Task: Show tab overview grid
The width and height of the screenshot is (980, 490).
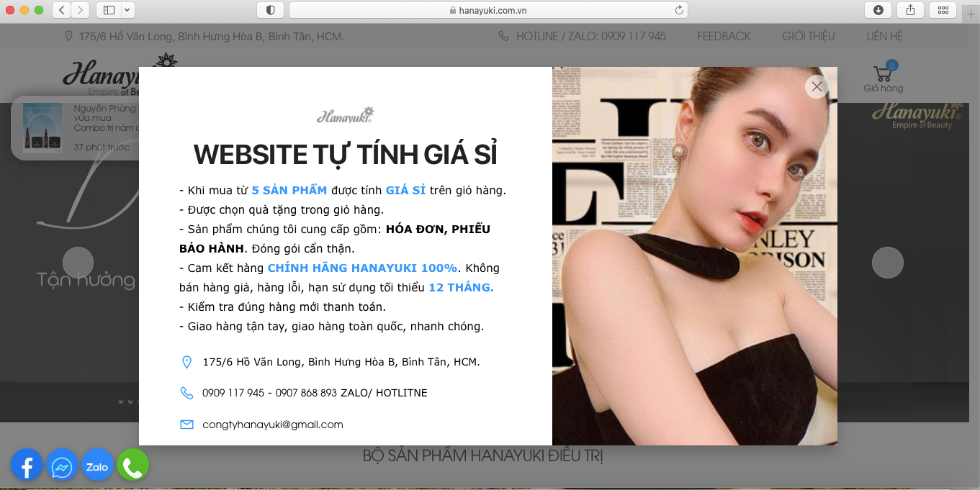Action: click(x=943, y=10)
